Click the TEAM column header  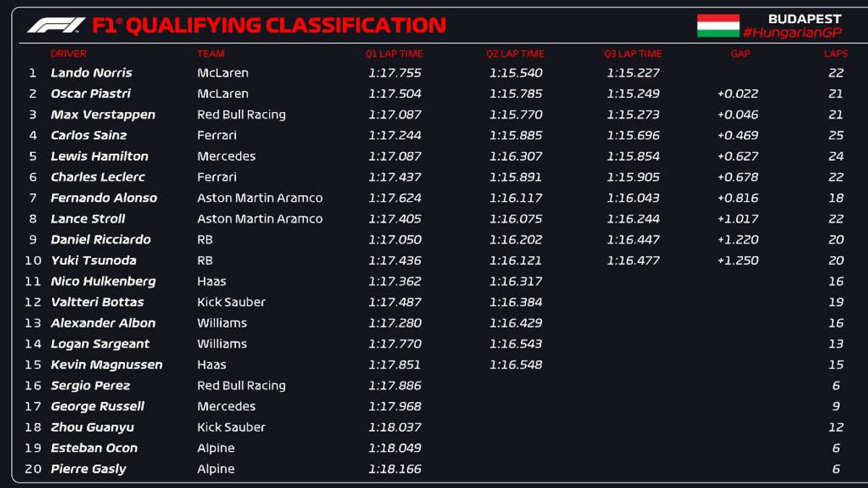click(210, 53)
